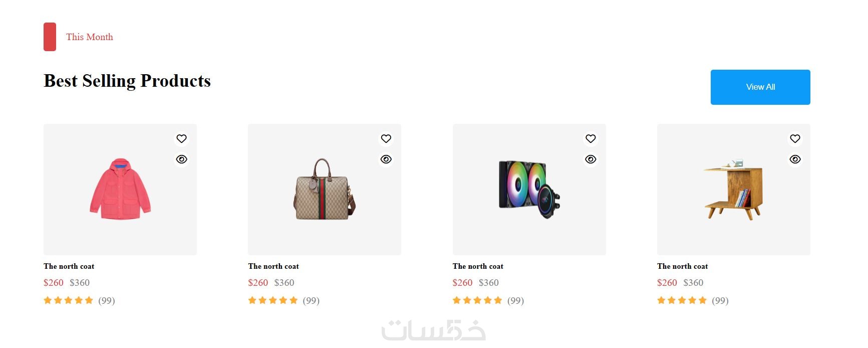Screen dimensions: 868x348
Task: Preview the RGB cooler with eye icon
Action: (591, 159)
